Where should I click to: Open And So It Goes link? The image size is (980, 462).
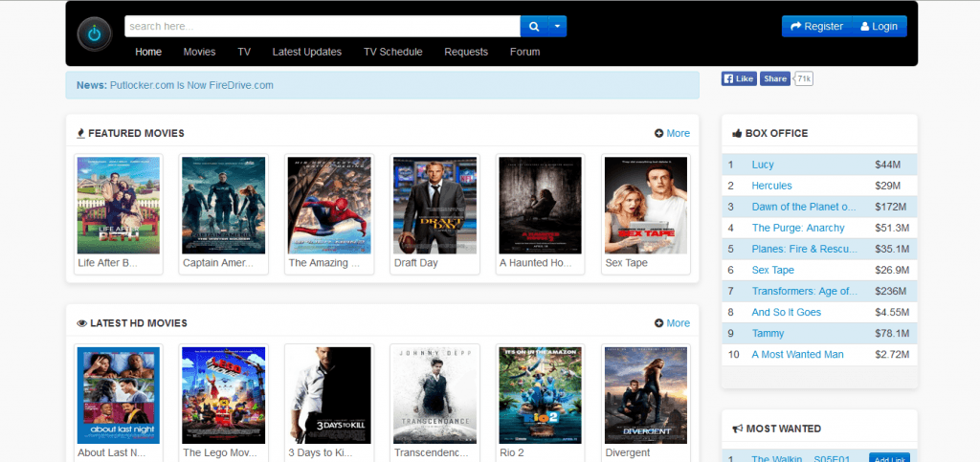[x=787, y=312]
